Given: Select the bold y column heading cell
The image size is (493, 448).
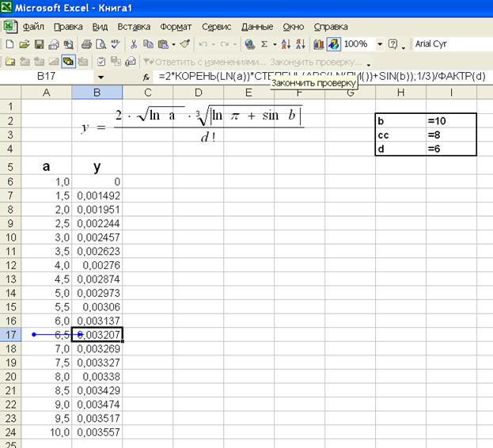Looking at the screenshot, I should pos(97,166).
